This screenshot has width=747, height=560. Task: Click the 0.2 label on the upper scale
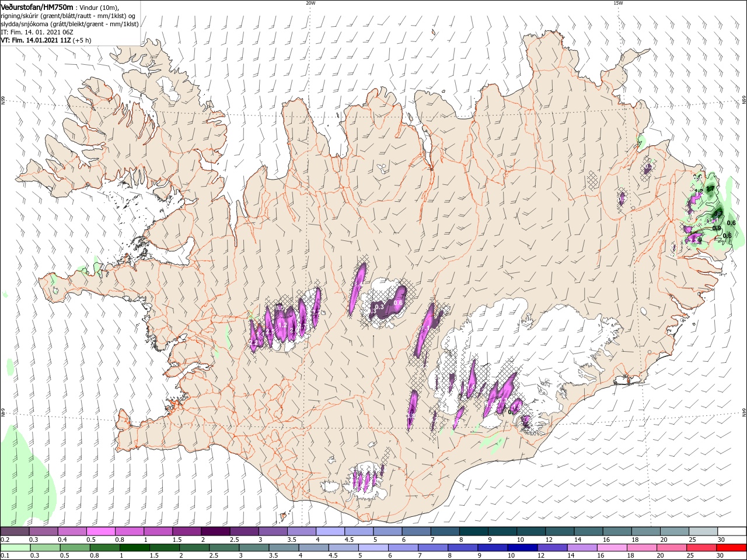[4, 540]
